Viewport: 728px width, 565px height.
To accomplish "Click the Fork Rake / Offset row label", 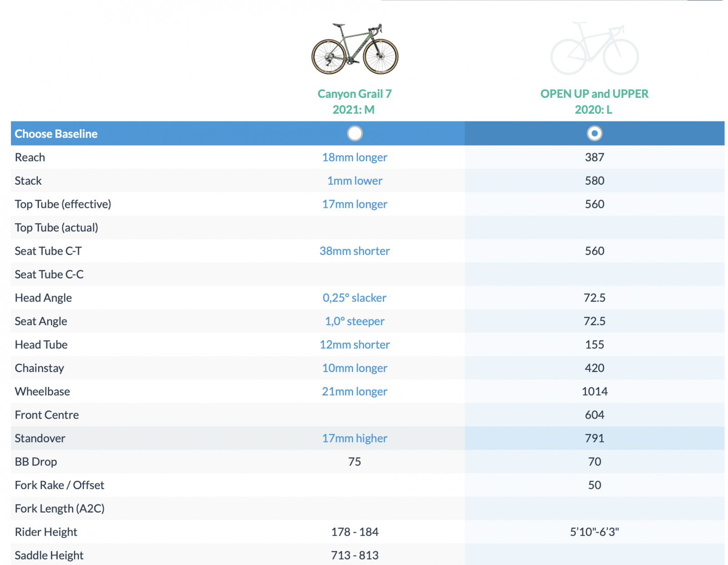I will (x=60, y=485).
